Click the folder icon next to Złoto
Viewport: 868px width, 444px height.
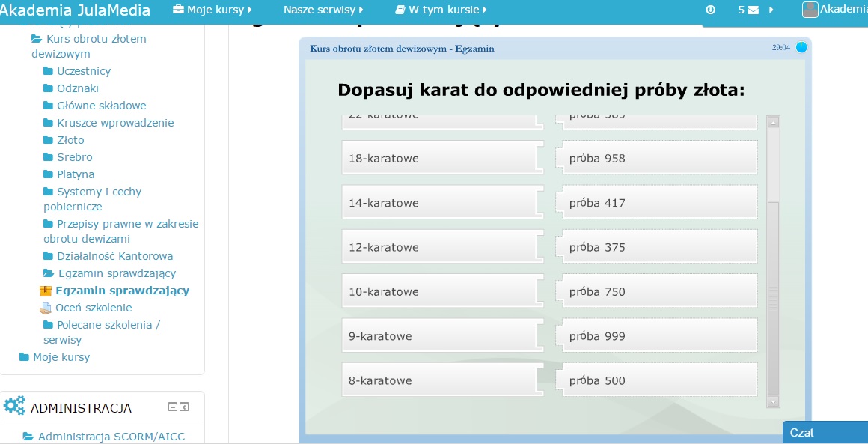coord(49,140)
